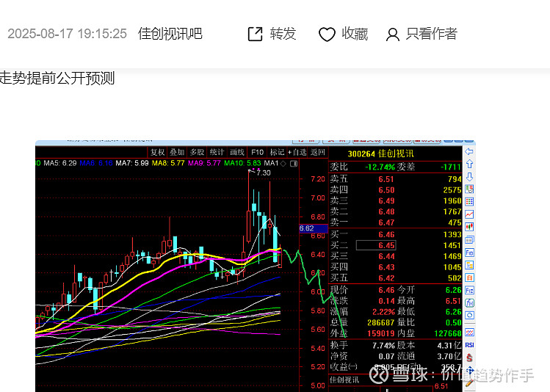Select the candlestick K-line icon in sidebar
Image resolution: width=550 pixels, height=392 pixels.
pos(469,227)
